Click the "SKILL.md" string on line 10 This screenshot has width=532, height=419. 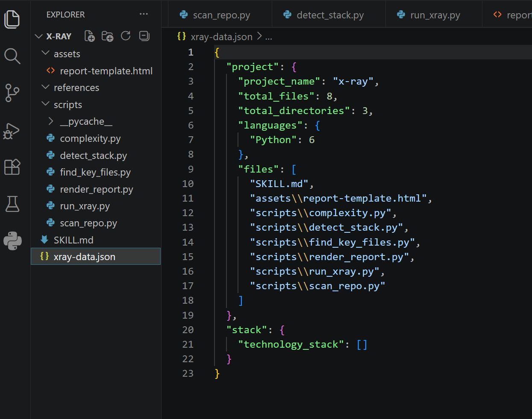[x=279, y=184]
